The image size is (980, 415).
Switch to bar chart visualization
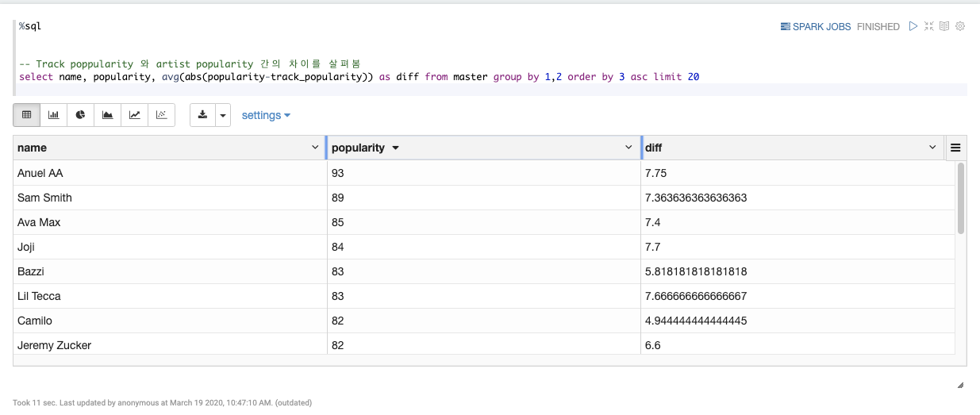54,115
